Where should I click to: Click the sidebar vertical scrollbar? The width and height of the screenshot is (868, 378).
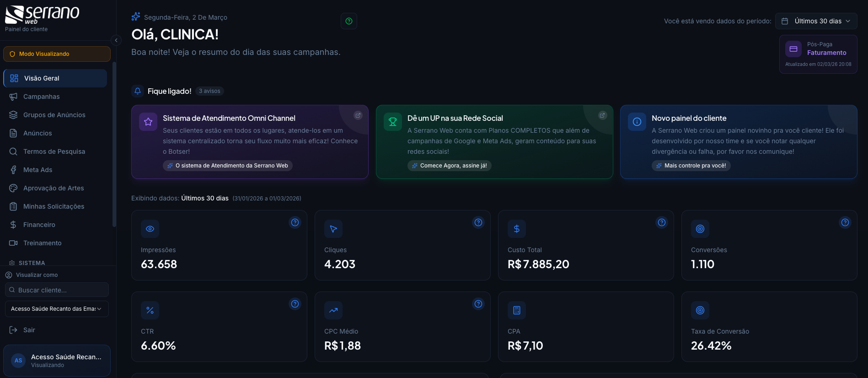click(x=114, y=144)
